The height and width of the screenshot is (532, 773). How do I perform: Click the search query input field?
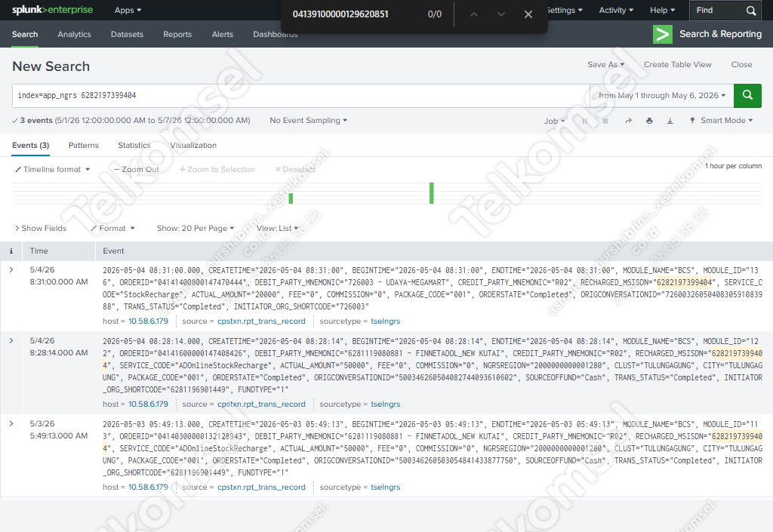point(300,96)
